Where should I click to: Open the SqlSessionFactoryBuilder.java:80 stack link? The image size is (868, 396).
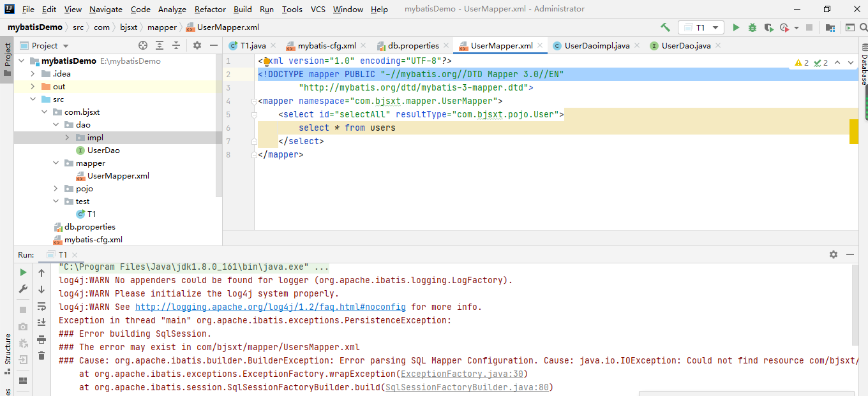tap(467, 387)
